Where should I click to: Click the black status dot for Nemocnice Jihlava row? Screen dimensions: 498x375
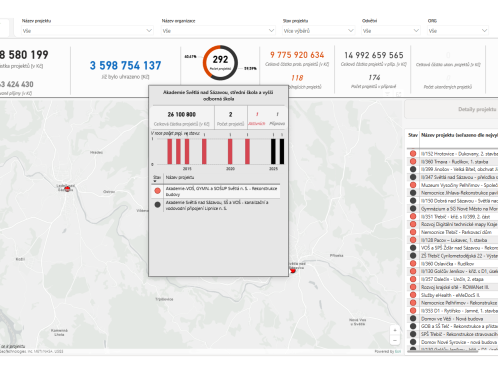(x=413, y=193)
